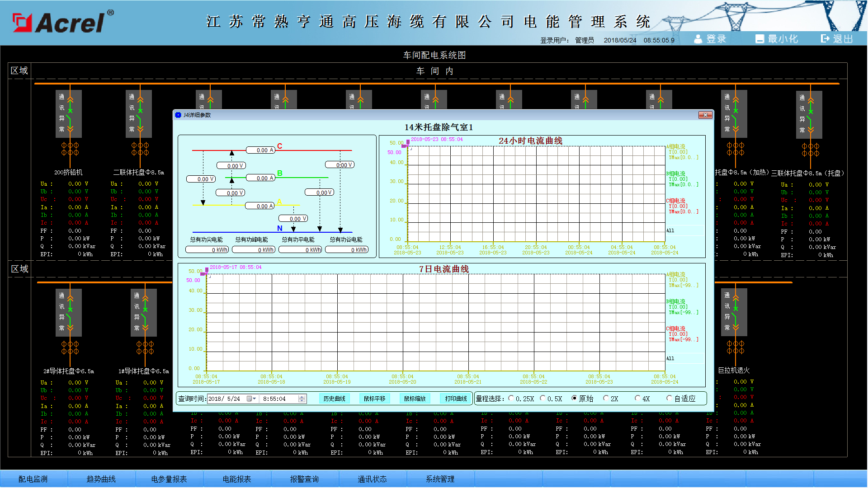Click current transformer symbol under 巨拉机退火 breaker

(736, 347)
